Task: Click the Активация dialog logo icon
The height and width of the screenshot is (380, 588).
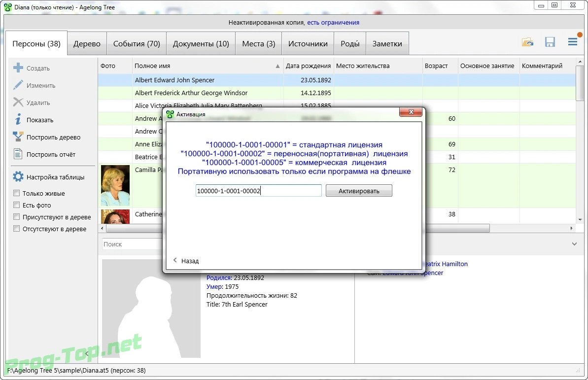Action: [x=170, y=114]
